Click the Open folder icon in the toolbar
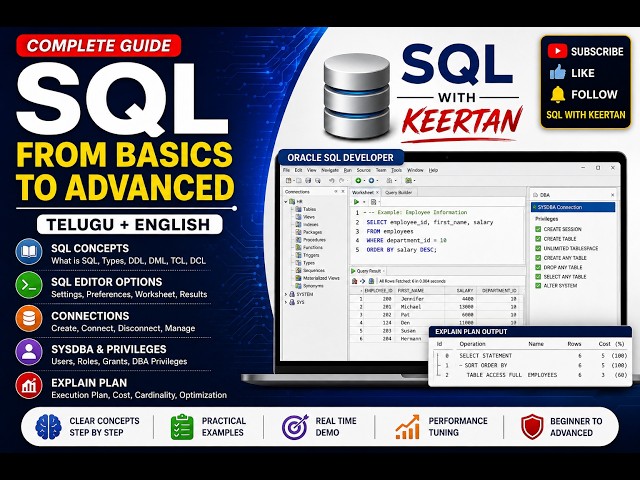 coord(299,180)
